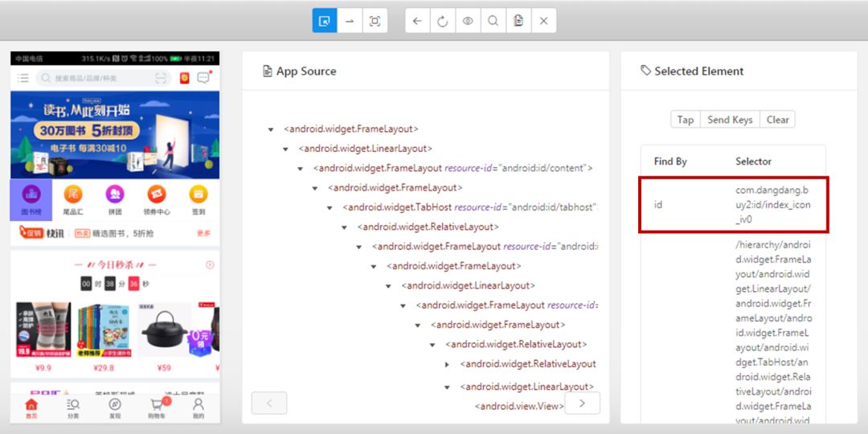Select the /hierarchy xpath selector text

773,334
